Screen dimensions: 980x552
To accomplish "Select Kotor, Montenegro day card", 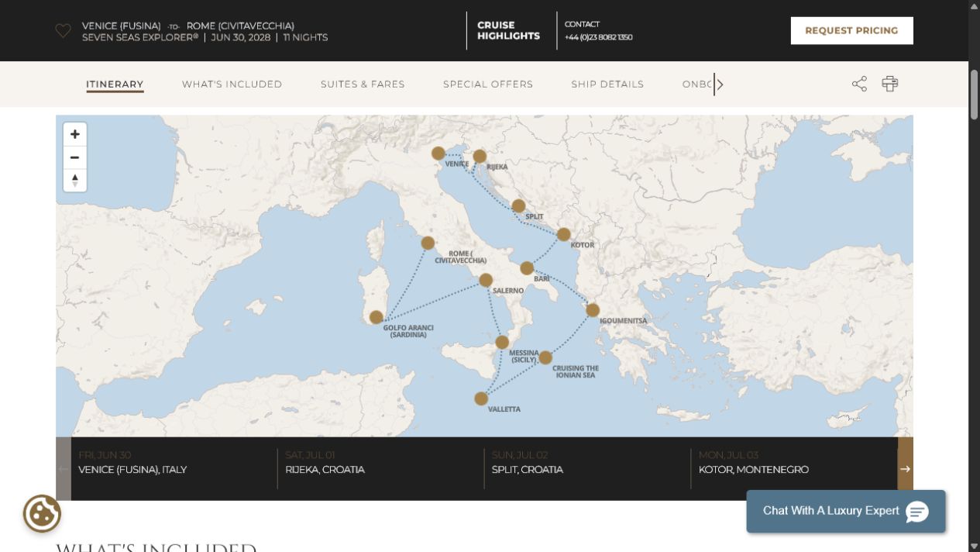I will 794,469.
